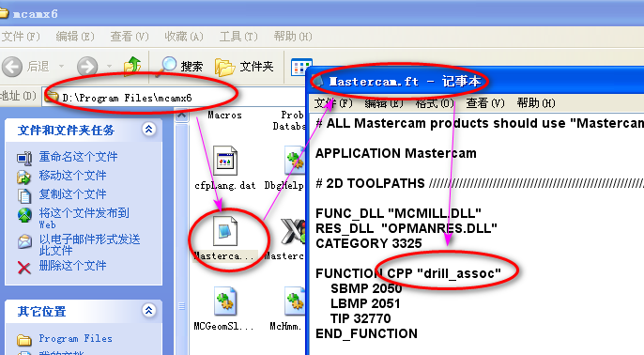644x355 pixels.
Task: Click 移动这个文件 link
Action: (x=72, y=176)
